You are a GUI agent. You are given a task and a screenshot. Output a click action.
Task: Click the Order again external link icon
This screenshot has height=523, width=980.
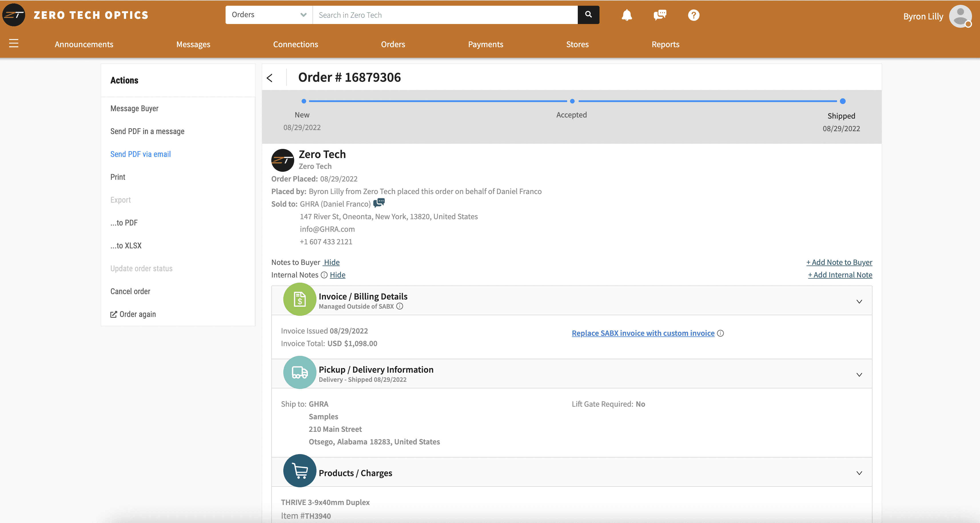point(114,314)
